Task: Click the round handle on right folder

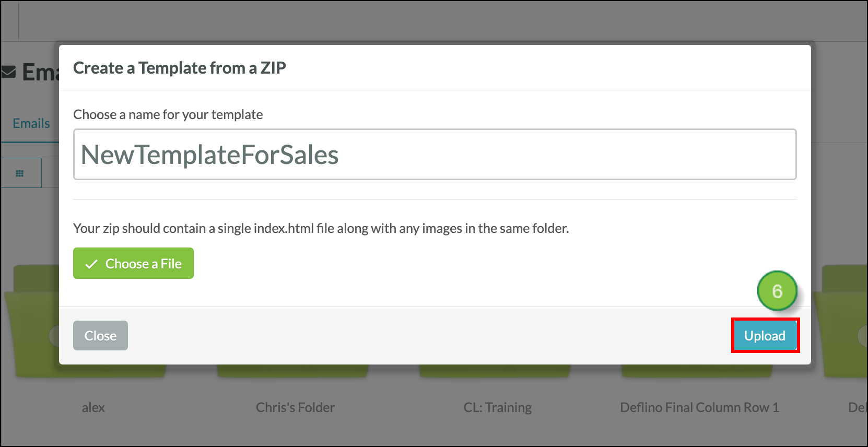Action: pos(863,336)
